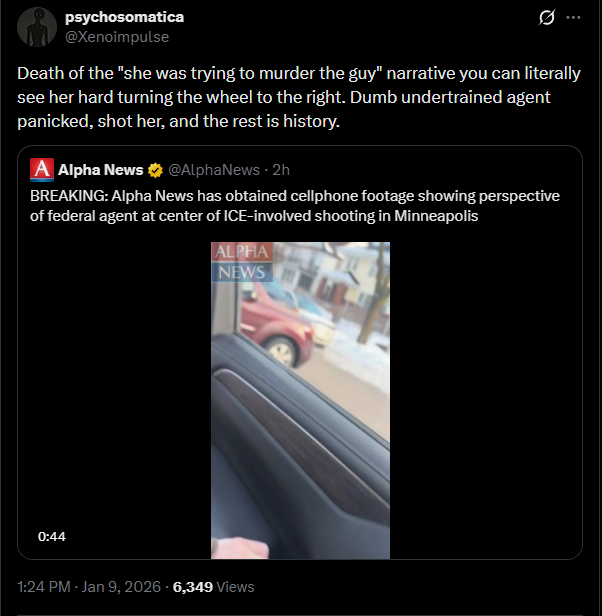Open the Alpha News account name
Image resolution: width=602 pixels, height=616 pixels.
coord(100,170)
